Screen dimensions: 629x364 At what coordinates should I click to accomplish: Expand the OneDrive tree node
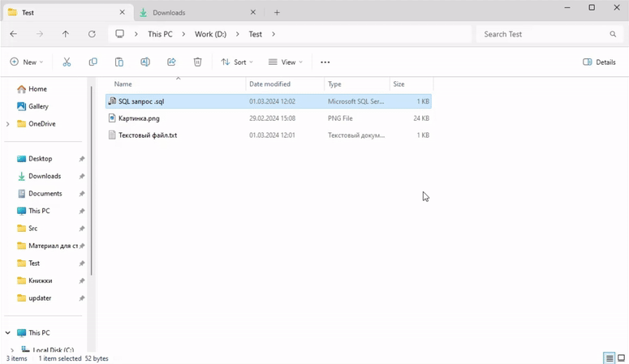pyautogui.click(x=8, y=124)
